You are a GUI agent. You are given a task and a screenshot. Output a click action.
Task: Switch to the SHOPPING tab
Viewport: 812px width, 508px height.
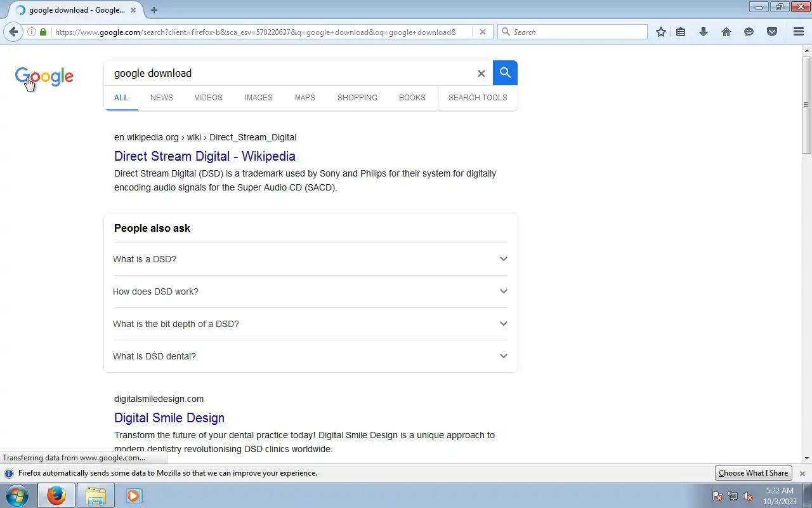click(x=357, y=98)
